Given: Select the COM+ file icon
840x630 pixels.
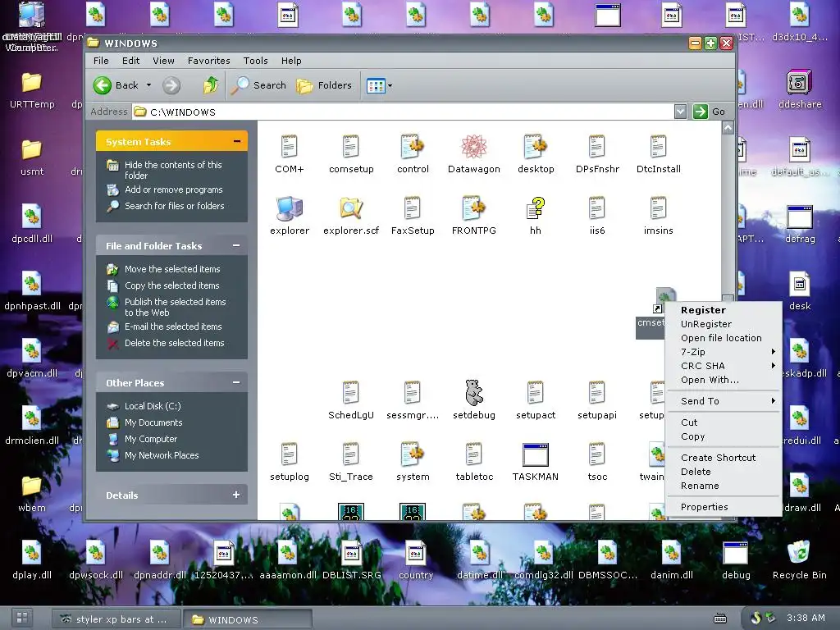Looking at the screenshot, I should (x=290, y=154).
